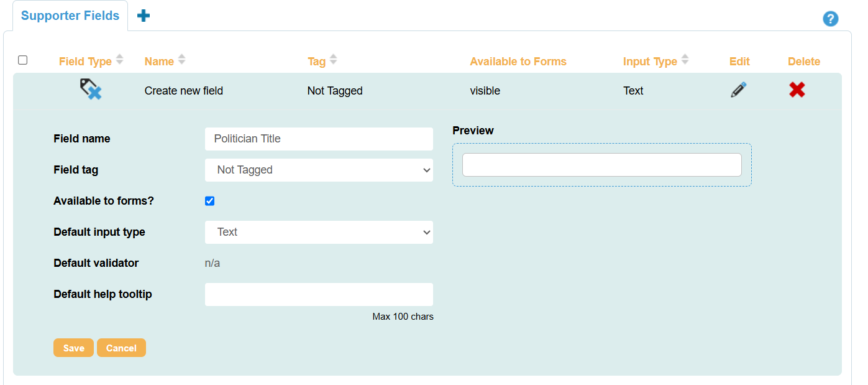The height and width of the screenshot is (385, 868).
Task: Click the add new tab plus icon
Action: (144, 14)
